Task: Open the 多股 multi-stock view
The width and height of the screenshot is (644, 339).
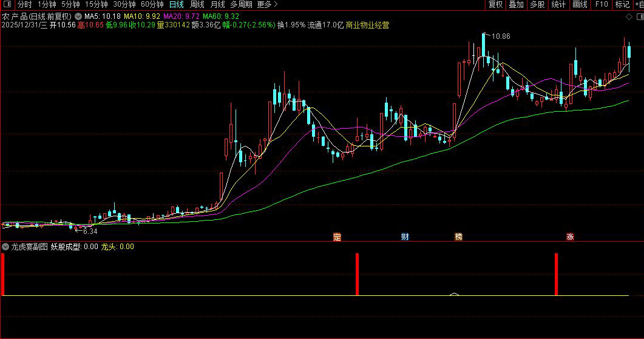Action: tap(537, 4)
